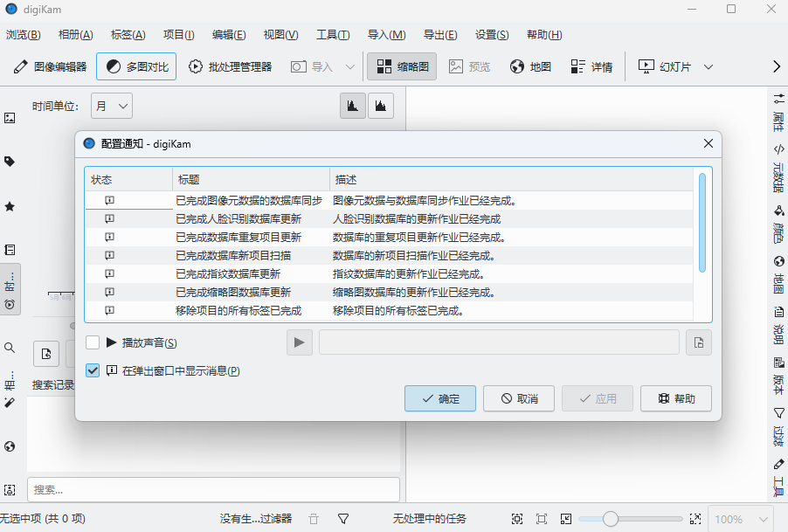This screenshot has height=532, width=788.
Task: Switch to 地图 map view
Action: (x=530, y=66)
